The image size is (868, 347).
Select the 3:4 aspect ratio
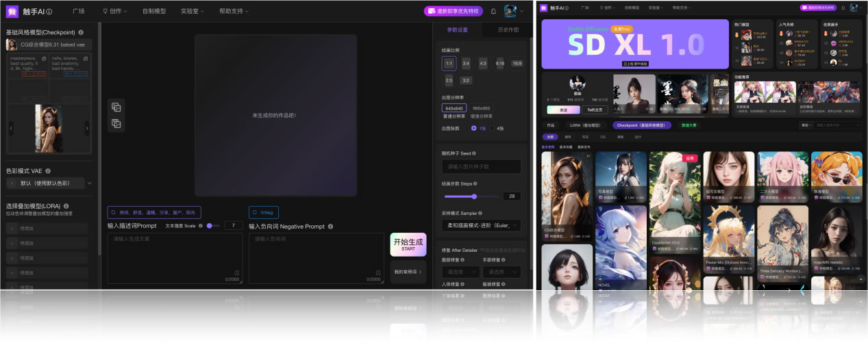pyautogui.click(x=466, y=63)
